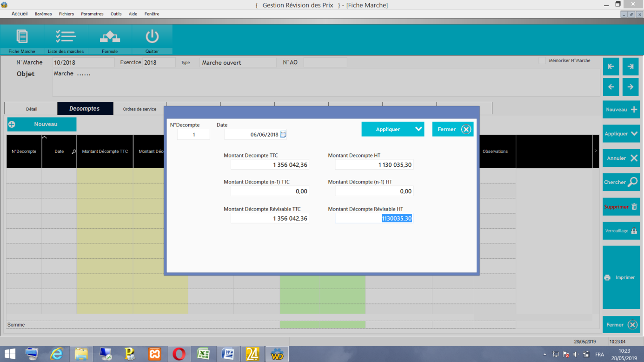This screenshot has width=644, height=362.
Task: Close the decompte dialog with Fermer
Action: pyautogui.click(x=452, y=129)
